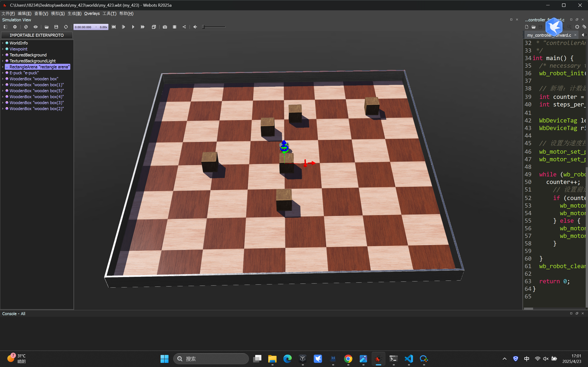Expand the WorldInfo tree node
The width and height of the screenshot is (588, 367).
click(3, 43)
